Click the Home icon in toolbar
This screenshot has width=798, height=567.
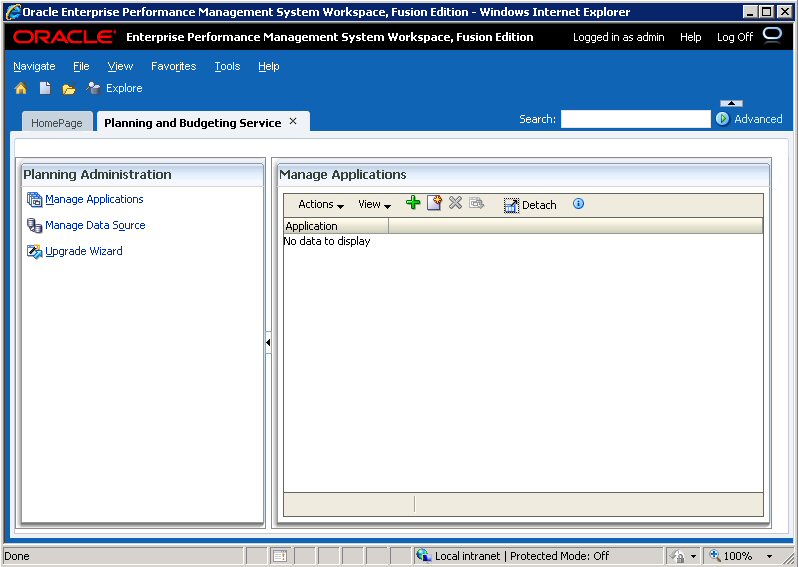pos(21,89)
